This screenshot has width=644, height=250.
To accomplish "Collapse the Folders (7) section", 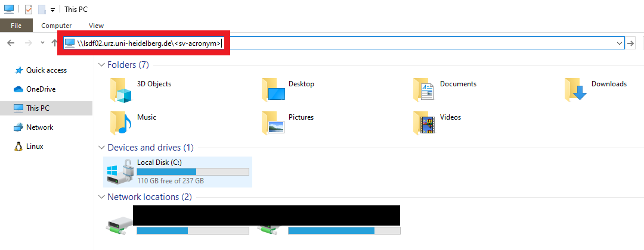I will pyautogui.click(x=101, y=64).
